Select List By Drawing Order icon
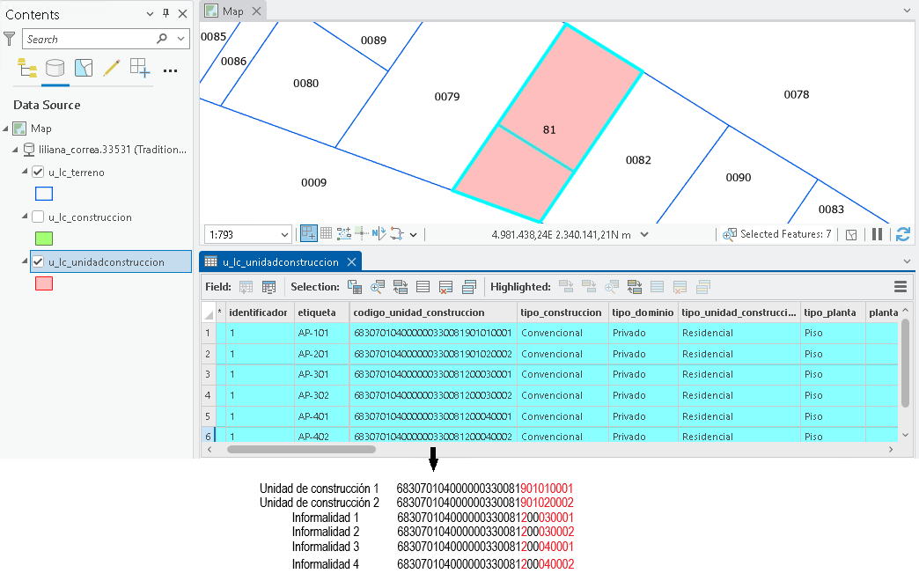This screenshot has width=919, height=588. [27, 69]
